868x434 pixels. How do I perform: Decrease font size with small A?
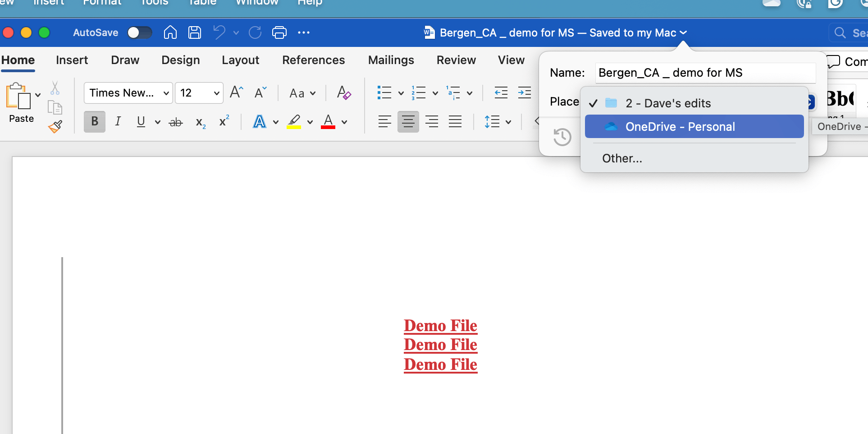pyautogui.click(x=260, y=92)
